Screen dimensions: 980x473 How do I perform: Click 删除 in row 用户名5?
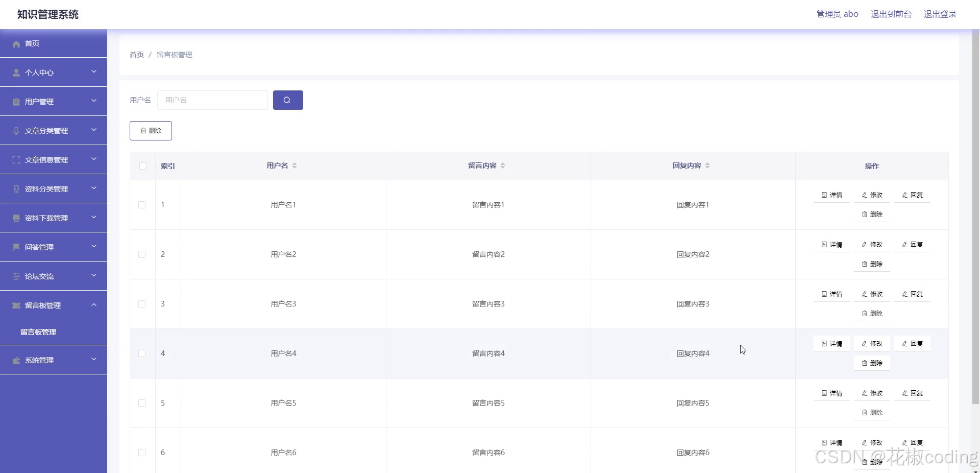tap(872, 413)
